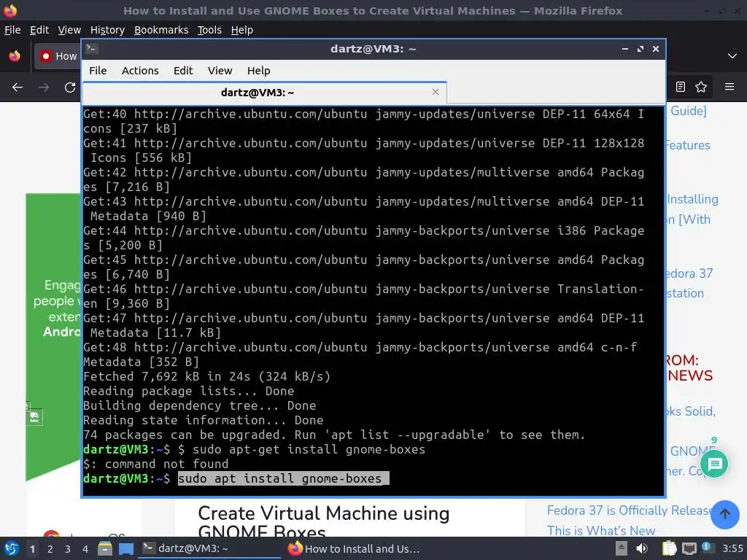Image resolution: width=747 pixels, height=560 pixels.
Task: Switch to workspace 3 in taskbar
Action: coord(68,549)
